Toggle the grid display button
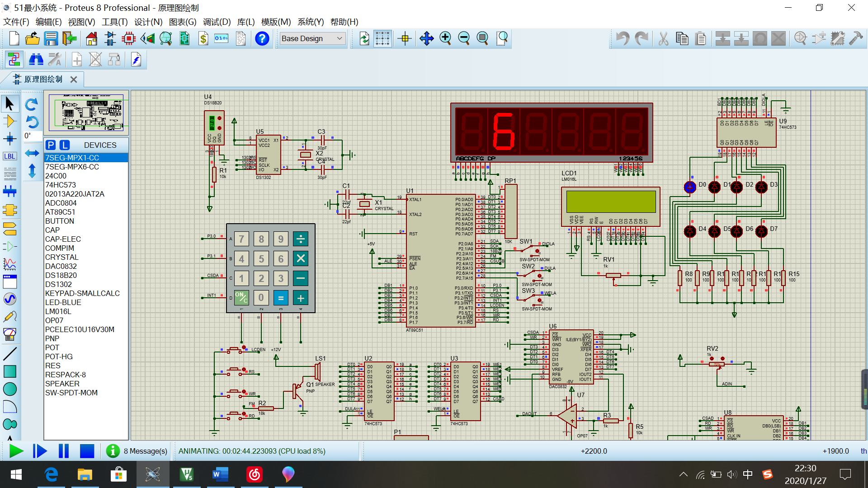 pyautogui.click(x=382, y=39)
